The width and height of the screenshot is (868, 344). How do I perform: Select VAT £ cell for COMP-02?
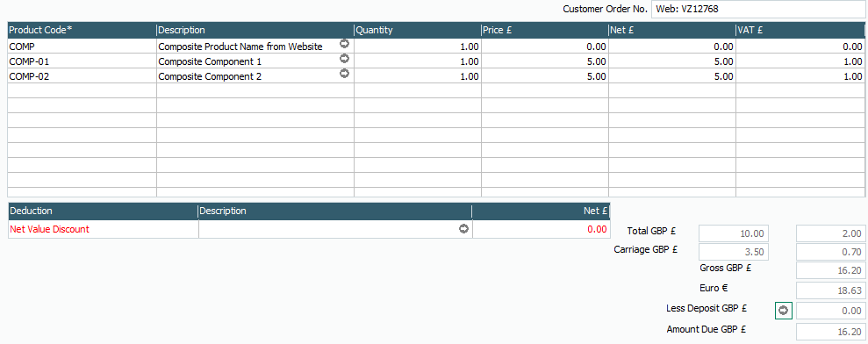pyautogui.click(x=800, y=76)
